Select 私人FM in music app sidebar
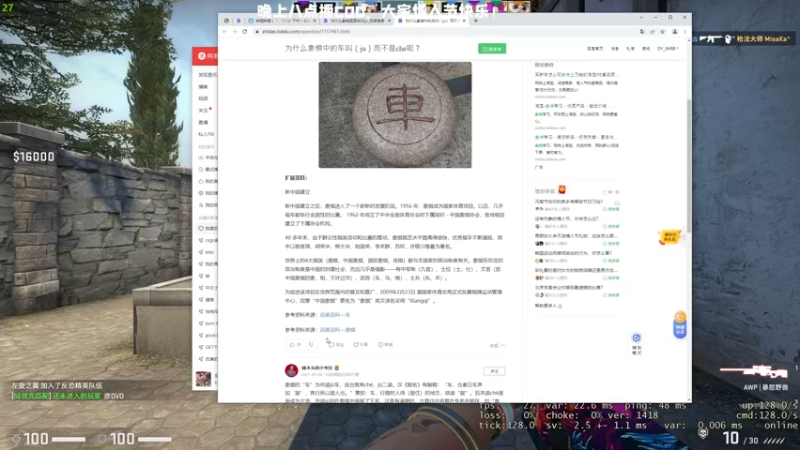Screen dimensions: 800x450 pyautogui.click(x=206, y=134)
